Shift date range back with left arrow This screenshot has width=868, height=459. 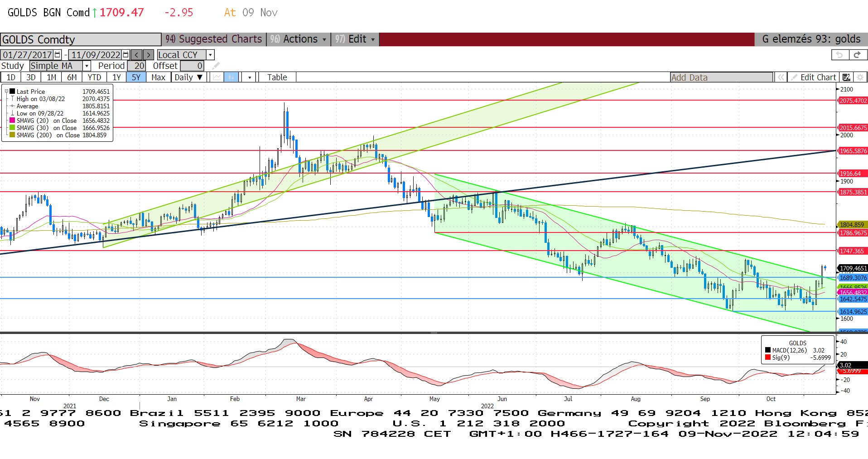tap(137, 55)
